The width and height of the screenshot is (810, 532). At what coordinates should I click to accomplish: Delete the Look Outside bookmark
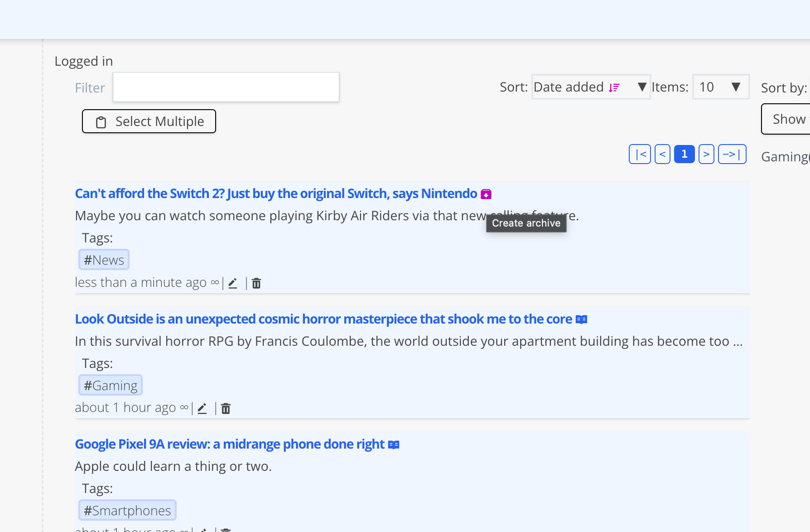(x=226, y=409)
